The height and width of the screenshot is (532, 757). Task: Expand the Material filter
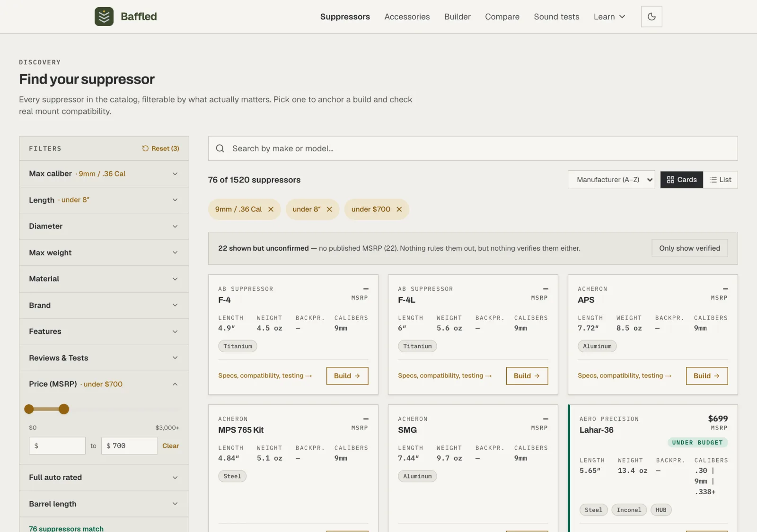point(104,279)
